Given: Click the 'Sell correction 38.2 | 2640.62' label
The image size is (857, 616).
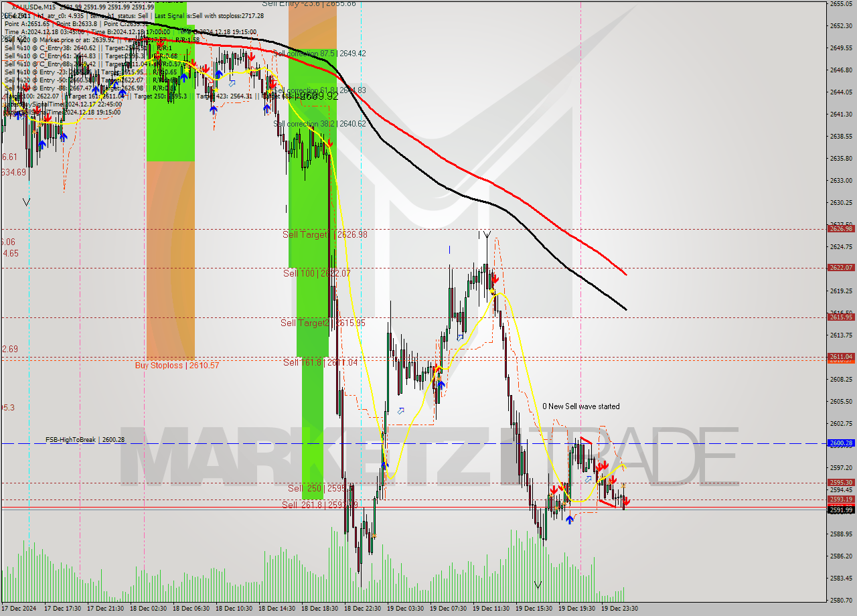Looking at the screenshot, I should 320,124.
